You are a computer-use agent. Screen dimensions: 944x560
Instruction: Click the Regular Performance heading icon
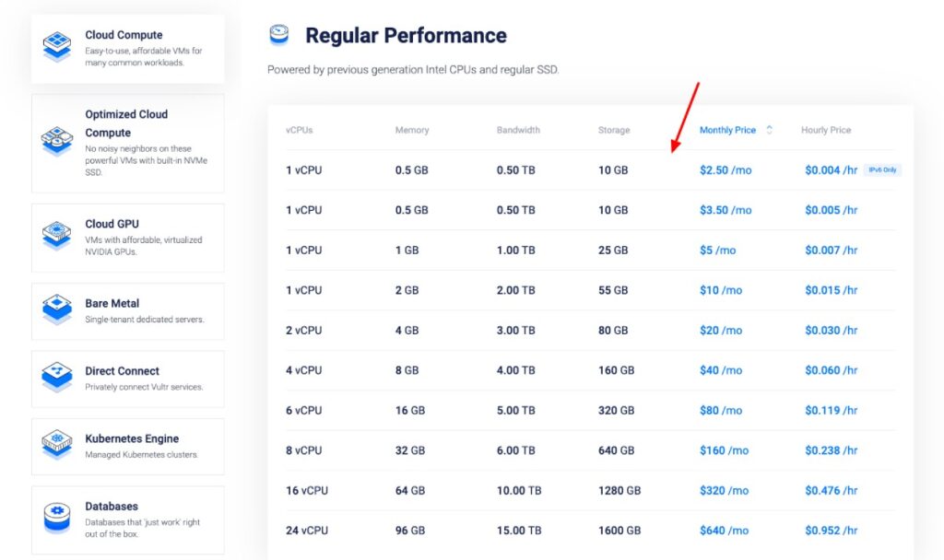279,36
